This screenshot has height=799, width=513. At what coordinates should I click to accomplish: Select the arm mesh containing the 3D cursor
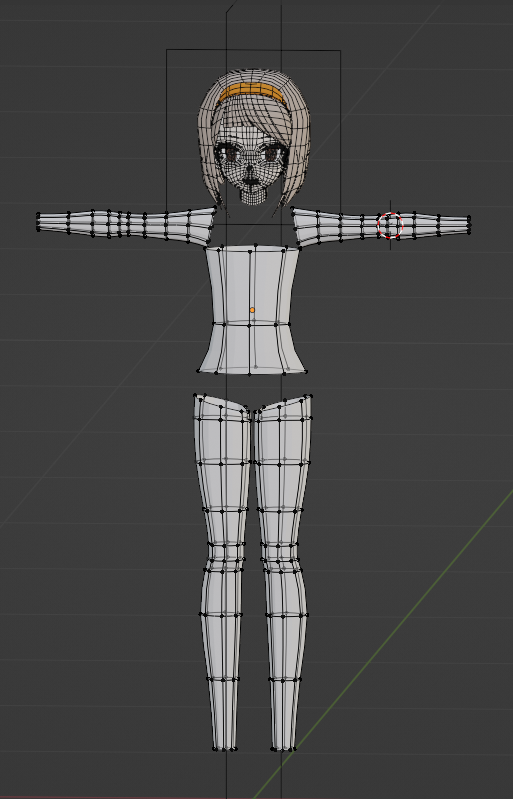pyautogui.click(x=381, y=226)
